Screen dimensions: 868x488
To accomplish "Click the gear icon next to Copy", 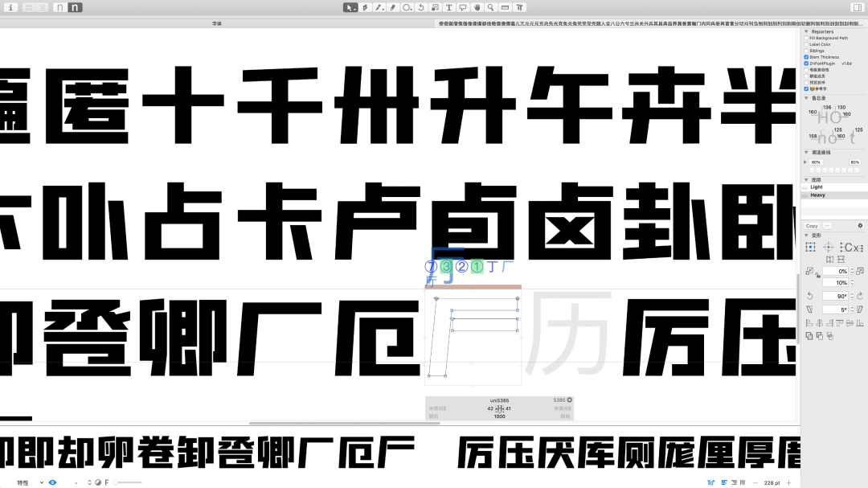I will tap(861, 226).
